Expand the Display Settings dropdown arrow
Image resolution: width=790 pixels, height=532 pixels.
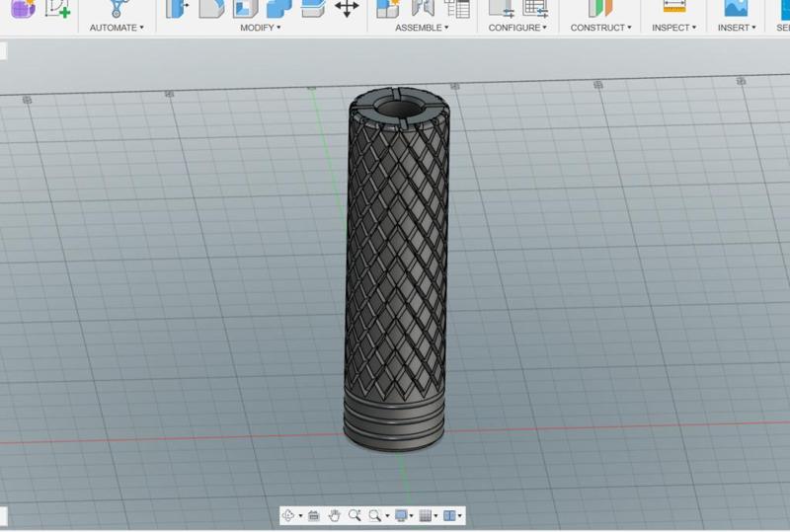[411, 516]
